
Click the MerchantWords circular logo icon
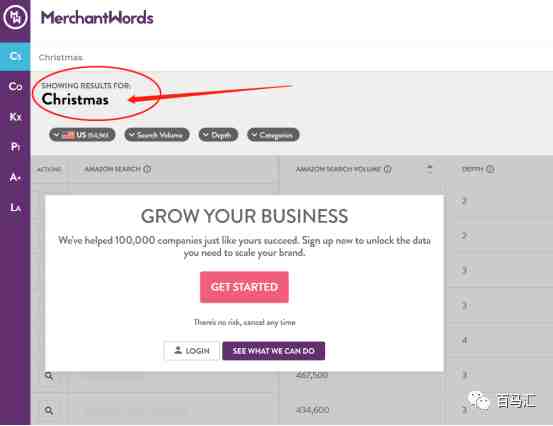pyautogui.click(x=15, y=17)
